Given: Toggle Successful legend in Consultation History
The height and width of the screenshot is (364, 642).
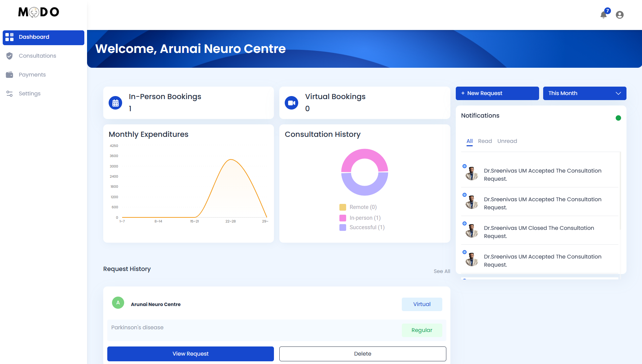Looking at the screenshot, I should click(362, 227).
